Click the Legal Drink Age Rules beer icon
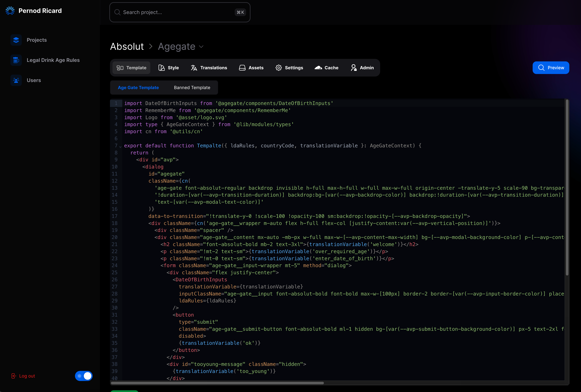The height and width of the screenshot is (392, 581). [16, 60]
